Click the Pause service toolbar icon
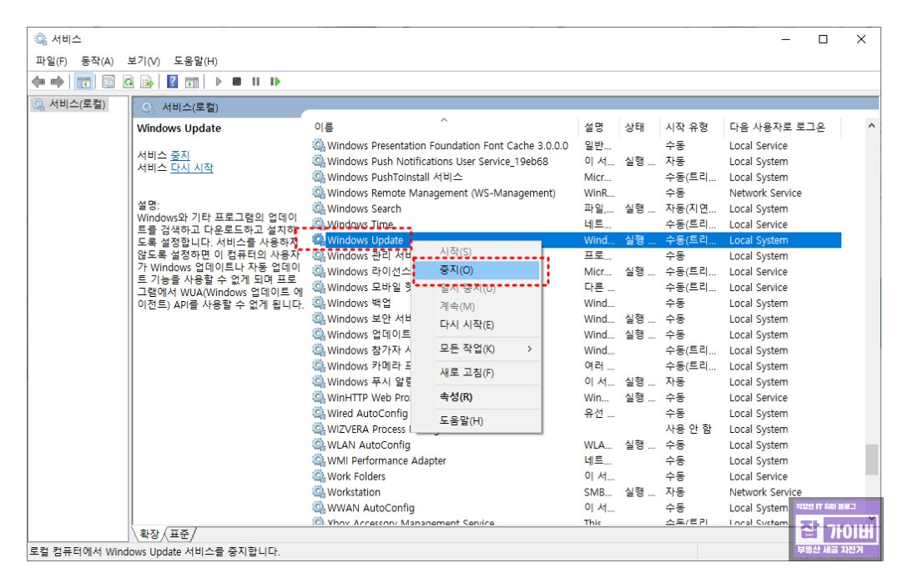Screen dimensions: 908x588 coord(256,82)
